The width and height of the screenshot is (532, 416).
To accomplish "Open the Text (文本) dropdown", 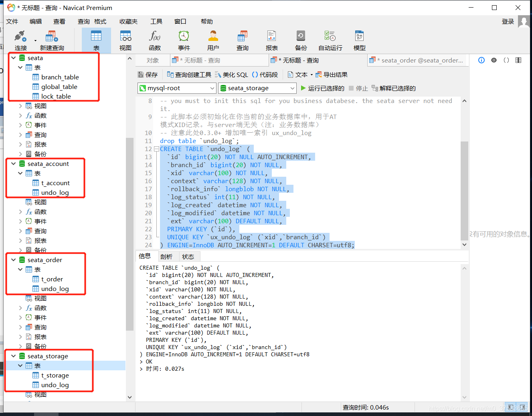I will tap(300, 75).
